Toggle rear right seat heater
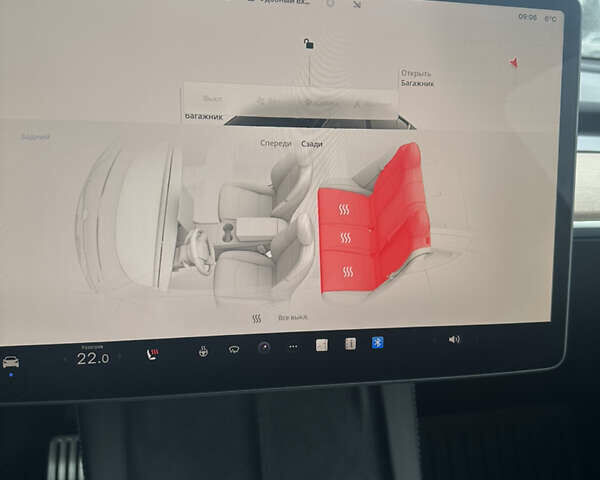The width and height of the screenshot is (600, 480). pyautogui.click(x=344, y=210)
